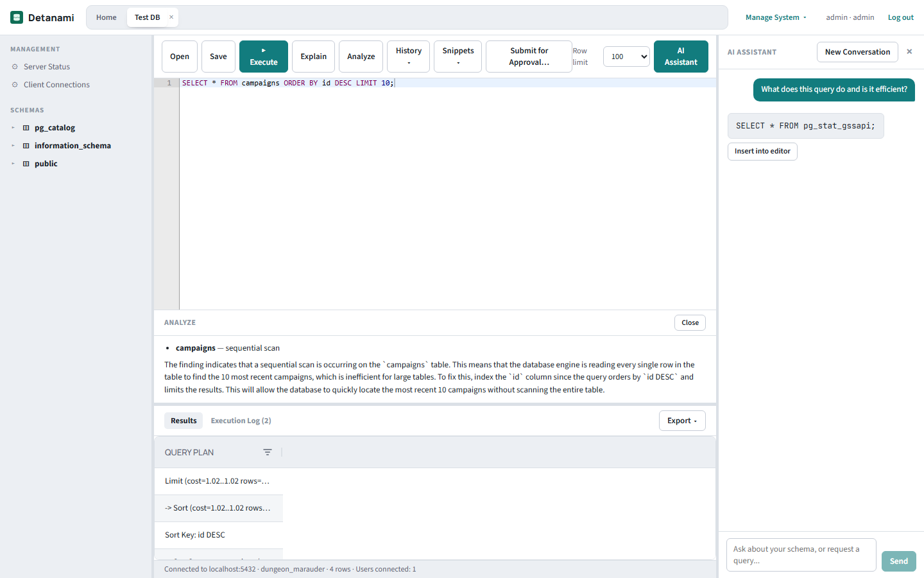924x578 pixels.
Task: Close the Analyze panel
Action: pos(690,322)
